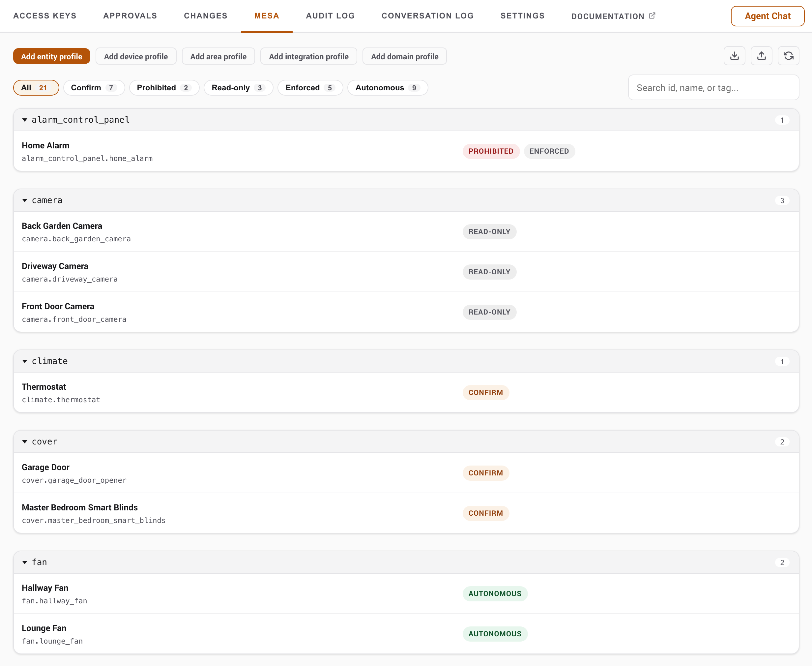Screen dimensions: 812x666
Task: Click the AUTONOMOUS badge on Lounge Fan
Action: click(495, 634)
